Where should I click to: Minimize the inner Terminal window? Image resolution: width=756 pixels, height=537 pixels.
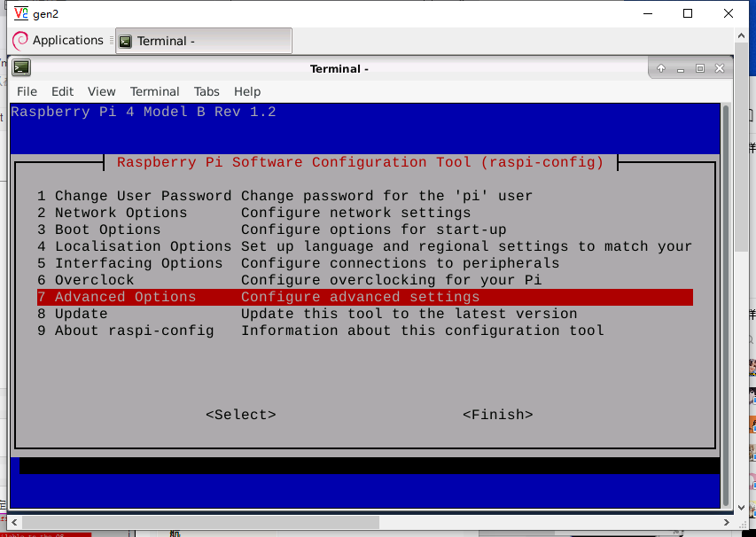point(681,69)
